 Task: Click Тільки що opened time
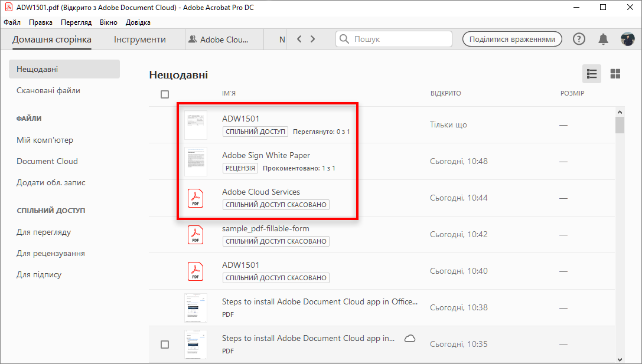click(448, 124)
